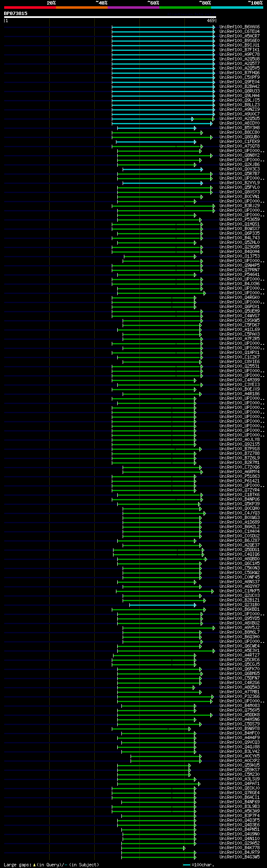Select the UniRef100_A7SQT8 label

click(239, 146)
